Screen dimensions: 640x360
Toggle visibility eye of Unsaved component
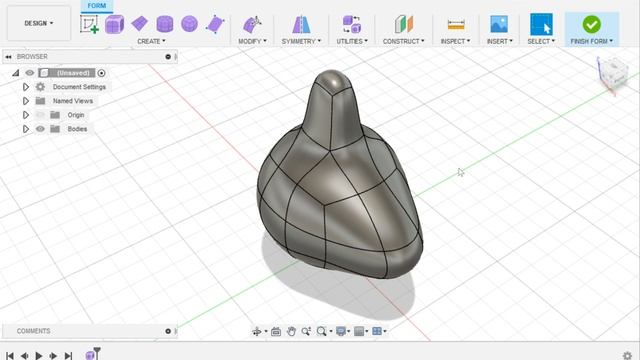coord(30,73)
